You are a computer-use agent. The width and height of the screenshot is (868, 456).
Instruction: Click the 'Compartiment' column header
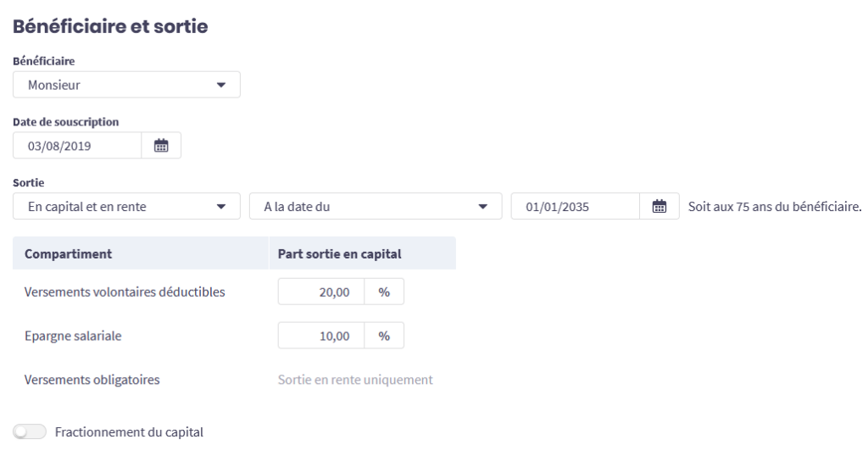click(x=70, y=253)
